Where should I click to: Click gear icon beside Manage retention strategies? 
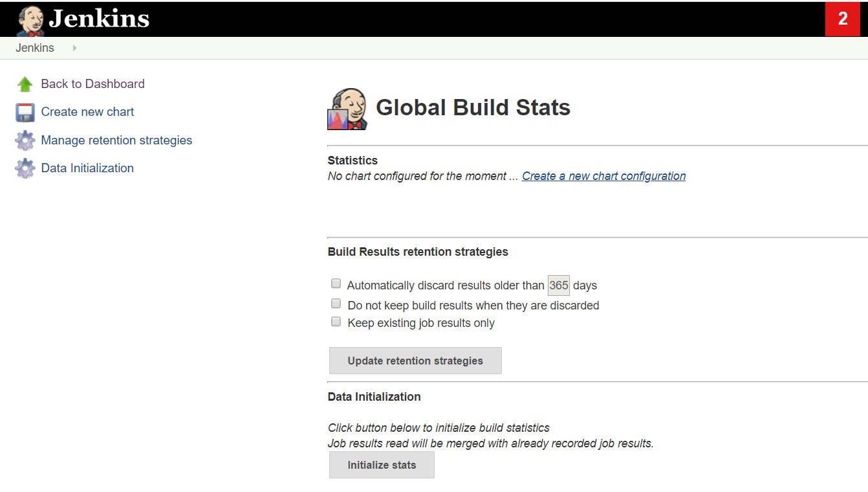click(x=25, y=140)
